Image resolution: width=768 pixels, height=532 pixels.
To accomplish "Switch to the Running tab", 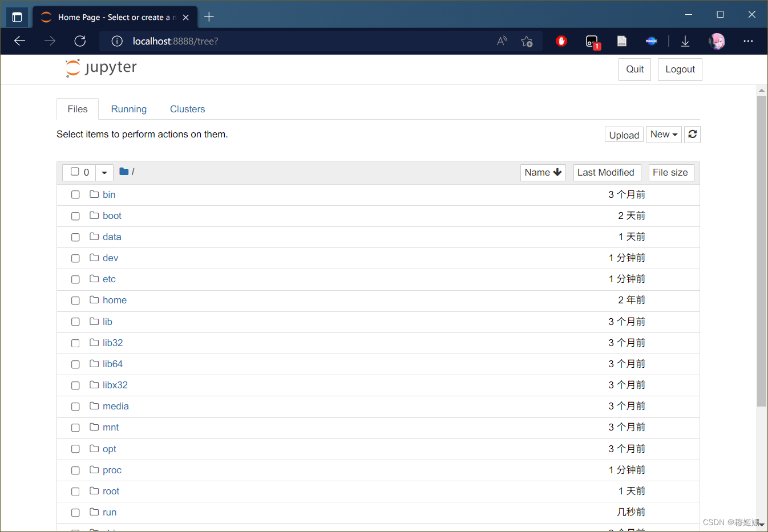I will (128, 109).
